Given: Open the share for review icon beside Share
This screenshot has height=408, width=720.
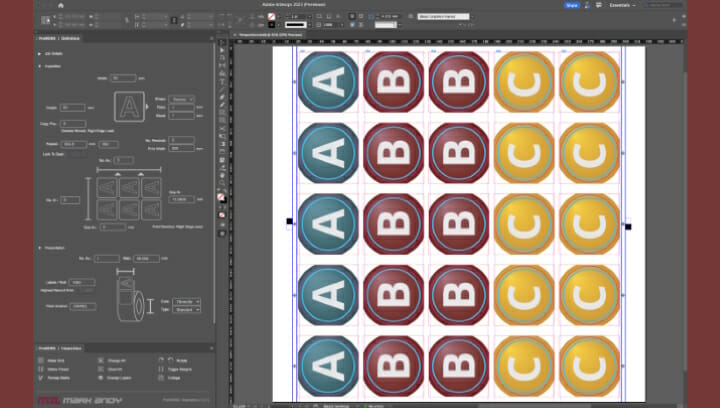Looking at the screenshot, I should [x=587, y=5].
